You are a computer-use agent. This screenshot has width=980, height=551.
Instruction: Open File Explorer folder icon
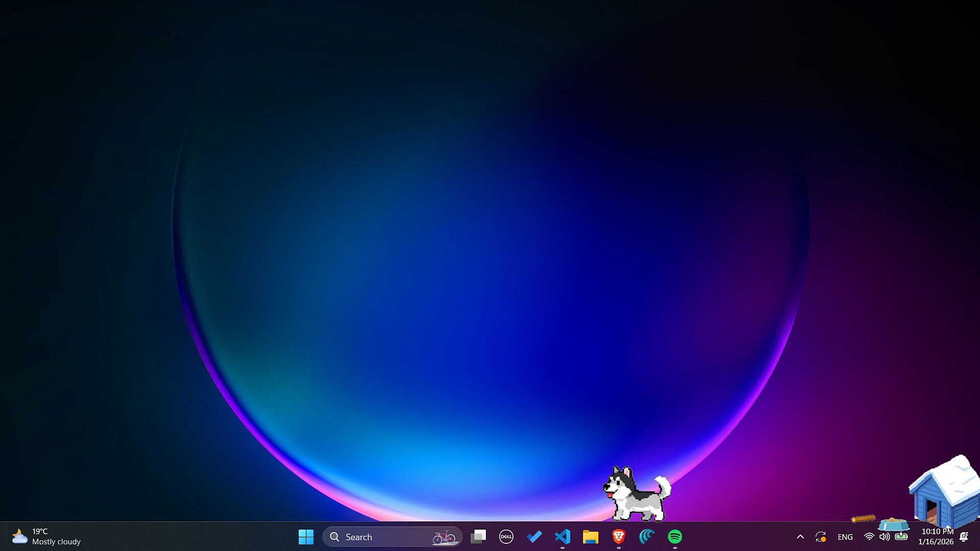click(591, 537)
